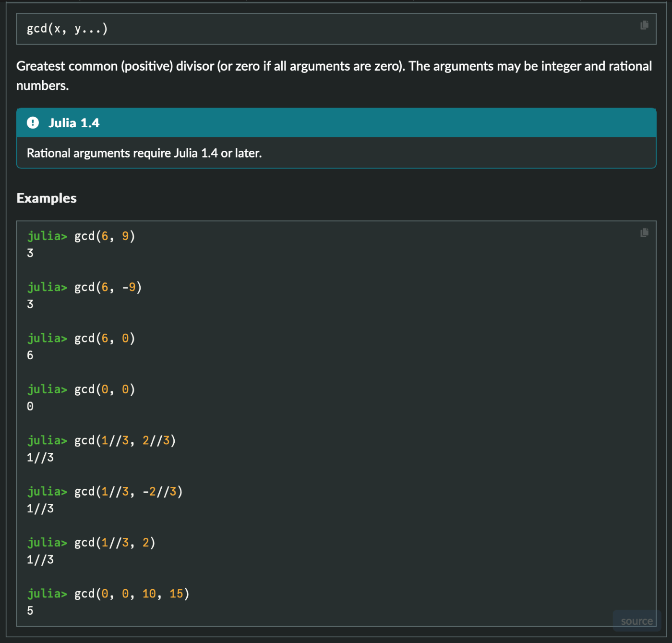Click the Julia 1.4 admonition header
This screenshot has height=643, width=672.
coord(336,123)
